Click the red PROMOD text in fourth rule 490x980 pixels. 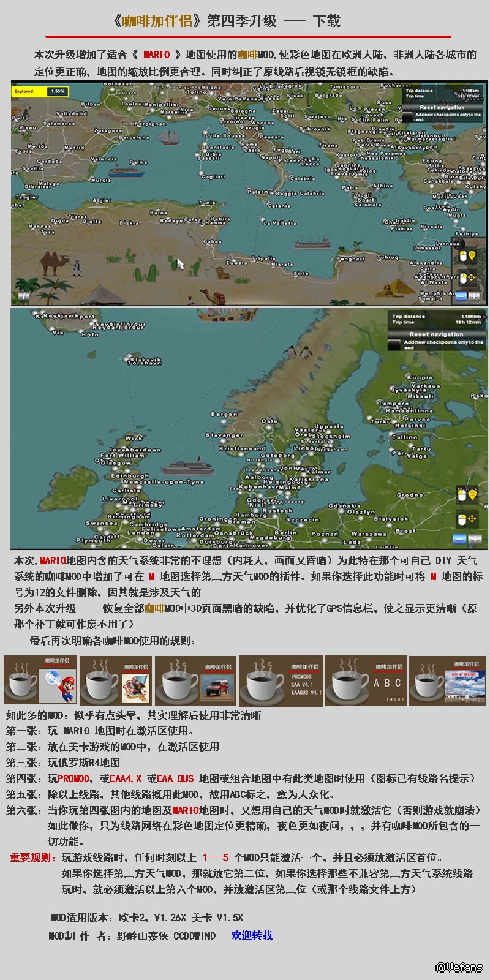click(73, 778)
